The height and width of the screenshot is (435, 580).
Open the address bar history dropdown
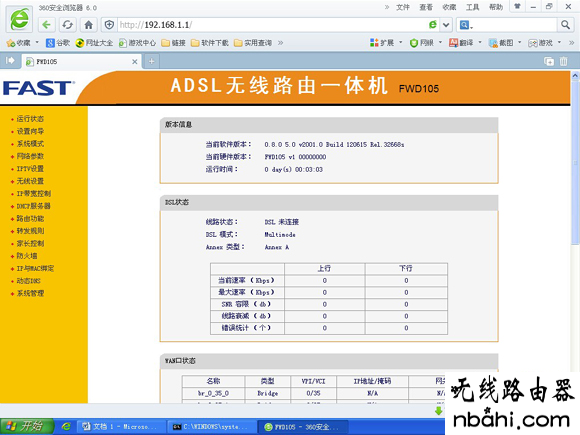(x=446, y=25)
